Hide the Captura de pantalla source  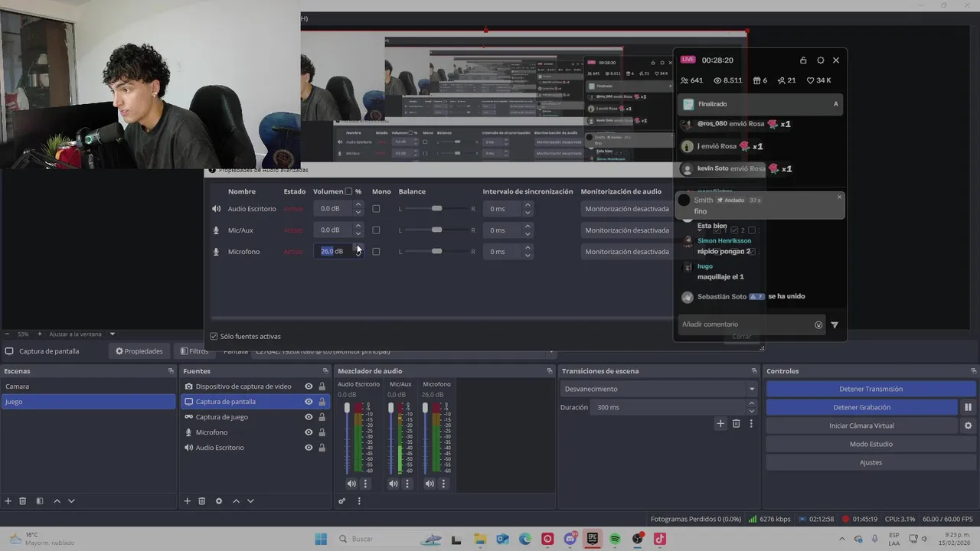coord(309,402)
